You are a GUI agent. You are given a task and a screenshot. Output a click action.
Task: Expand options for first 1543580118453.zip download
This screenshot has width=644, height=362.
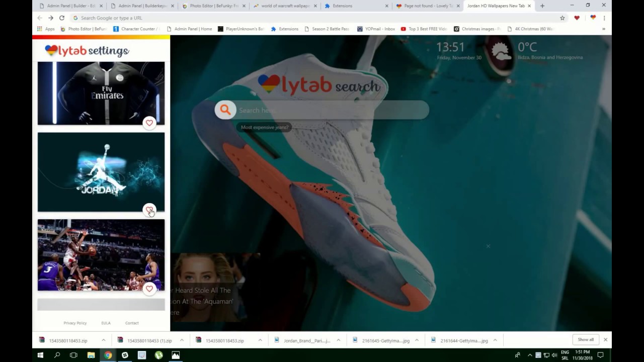[x=104, y=340]
